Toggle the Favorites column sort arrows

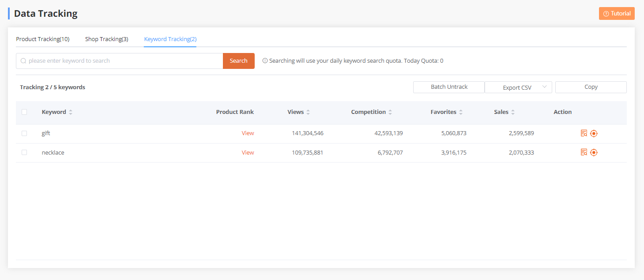pos(461,112)
